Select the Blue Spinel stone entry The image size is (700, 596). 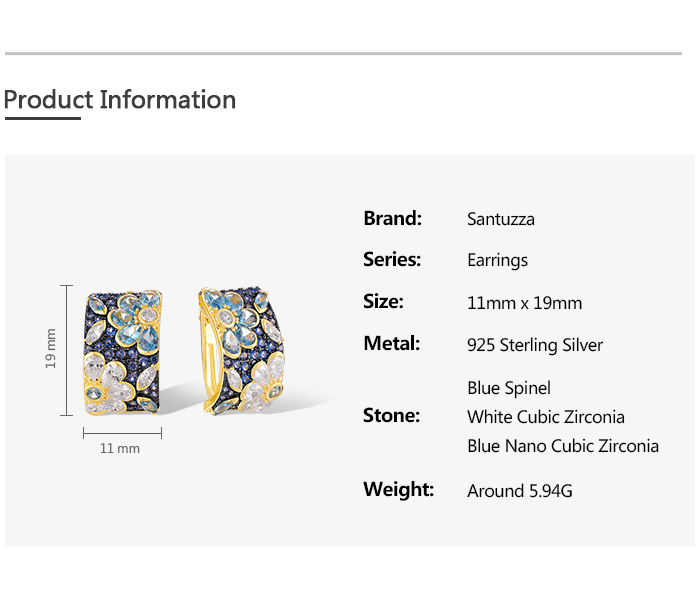(509, 388)
